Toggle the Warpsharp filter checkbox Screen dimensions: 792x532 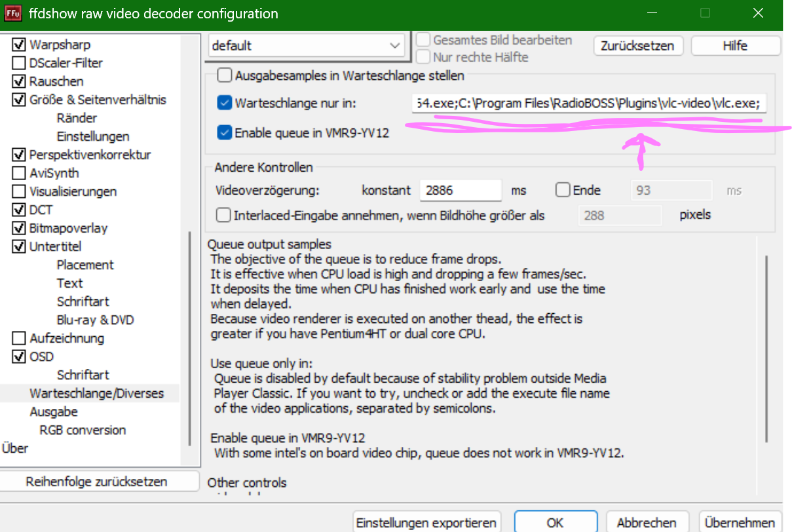click(x=18, y=45)
